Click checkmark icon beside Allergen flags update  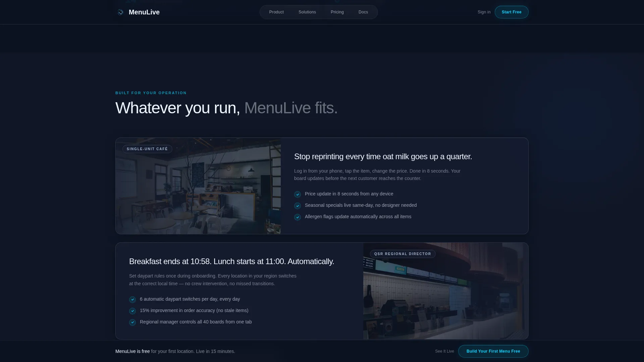[298, 217]
